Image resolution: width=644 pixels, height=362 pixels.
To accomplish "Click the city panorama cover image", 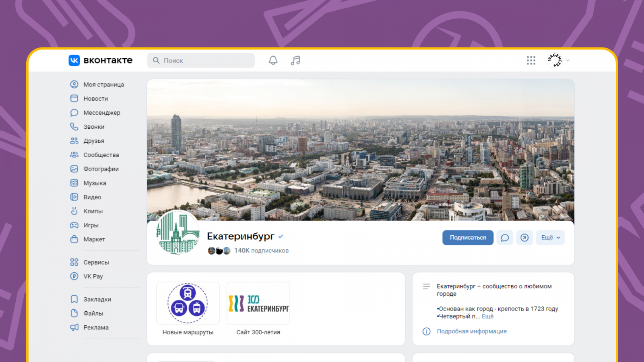I will (x=361, y=150).
